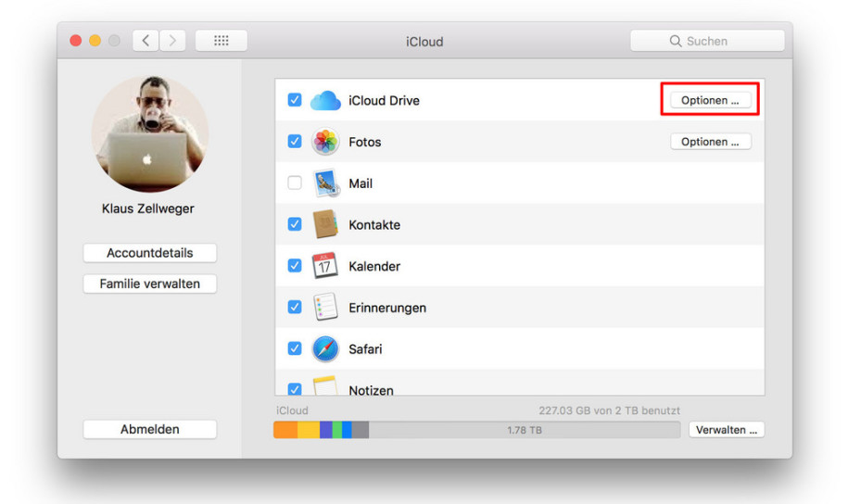Click the name Klaus Zellweger
Viewport: 848px width, 504px height.
(148, 208)
